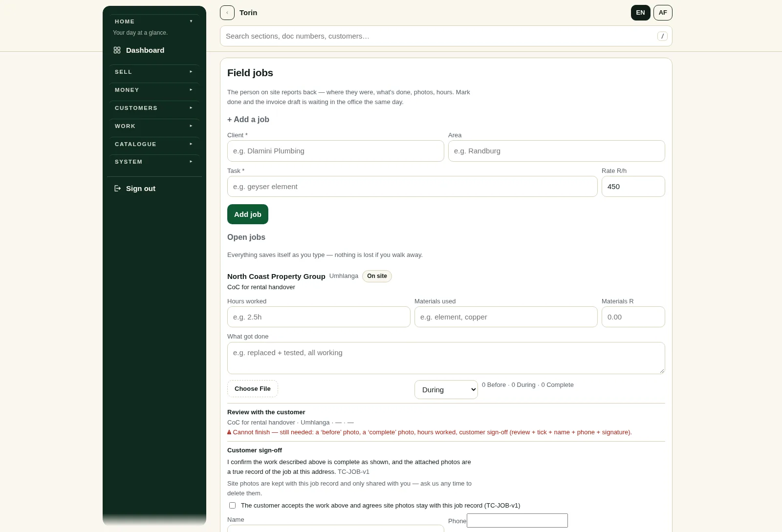
Task: Click the Add job button
Action: tap(248, 214)
